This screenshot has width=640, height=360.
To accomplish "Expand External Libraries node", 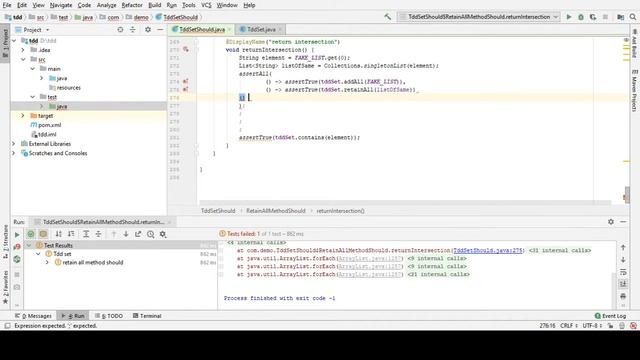I will (x=14, y=144).
